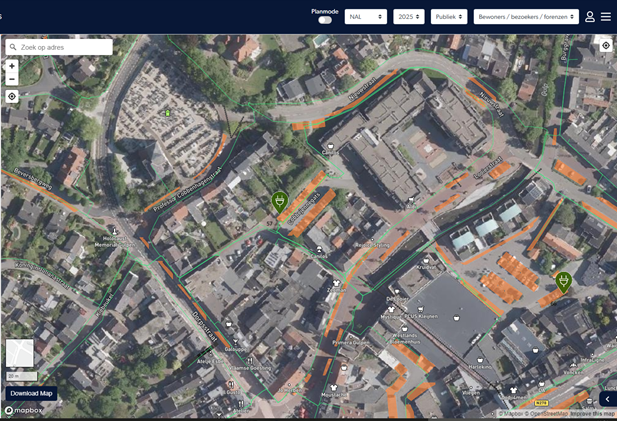This screenshot has width=617, height=421.
Task: Expand the side panel chevron at bottom right
Action: (607, 399)
